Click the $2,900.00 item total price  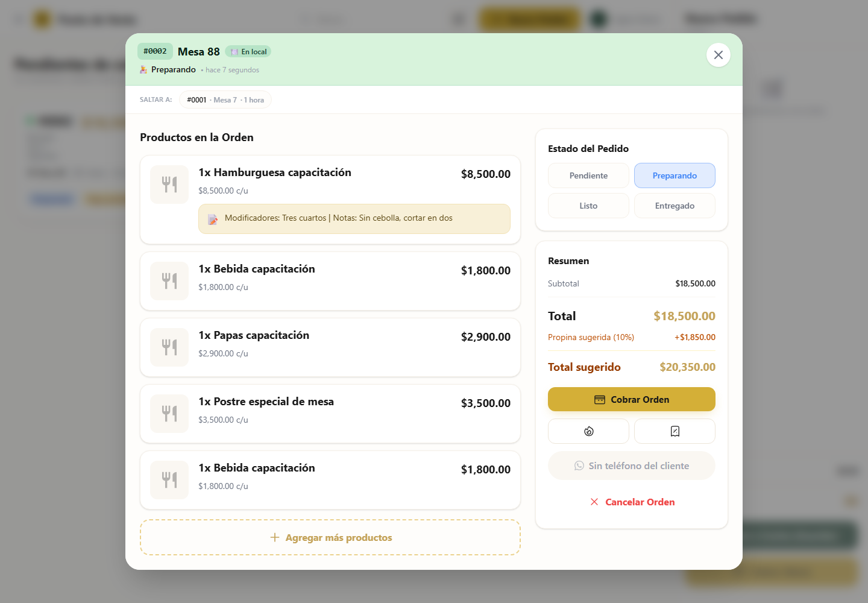(x=486, y=337)
